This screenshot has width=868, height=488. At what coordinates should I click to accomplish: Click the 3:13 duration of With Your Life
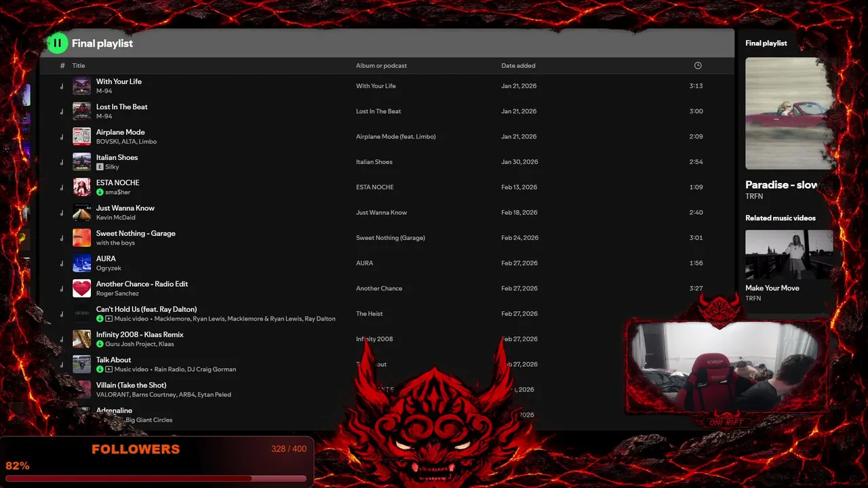coord(696,86)
